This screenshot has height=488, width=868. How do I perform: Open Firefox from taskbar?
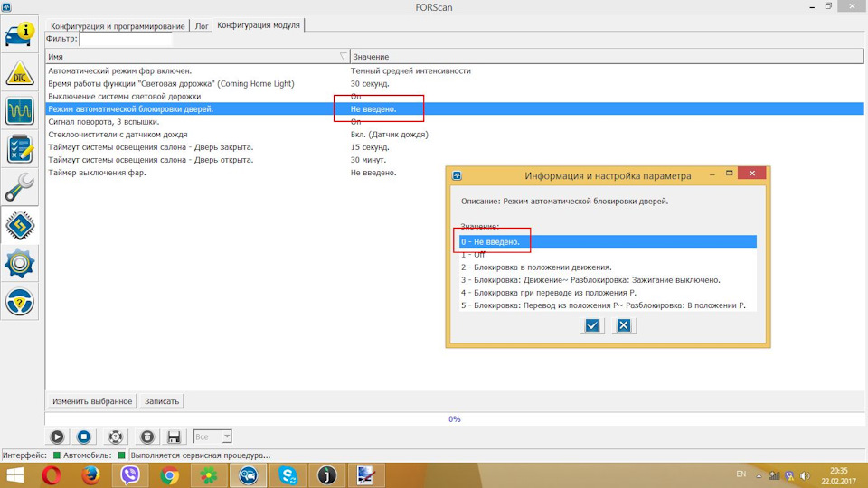coord(90,475)
